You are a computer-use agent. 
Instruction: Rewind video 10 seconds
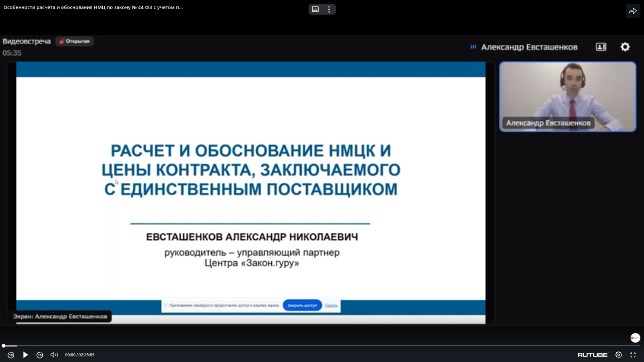(x=11, y=355)
